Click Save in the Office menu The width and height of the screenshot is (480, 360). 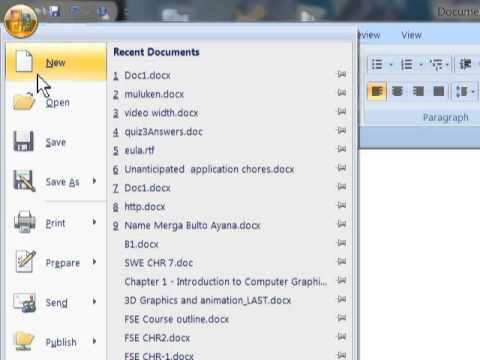[x=56, y=142]
